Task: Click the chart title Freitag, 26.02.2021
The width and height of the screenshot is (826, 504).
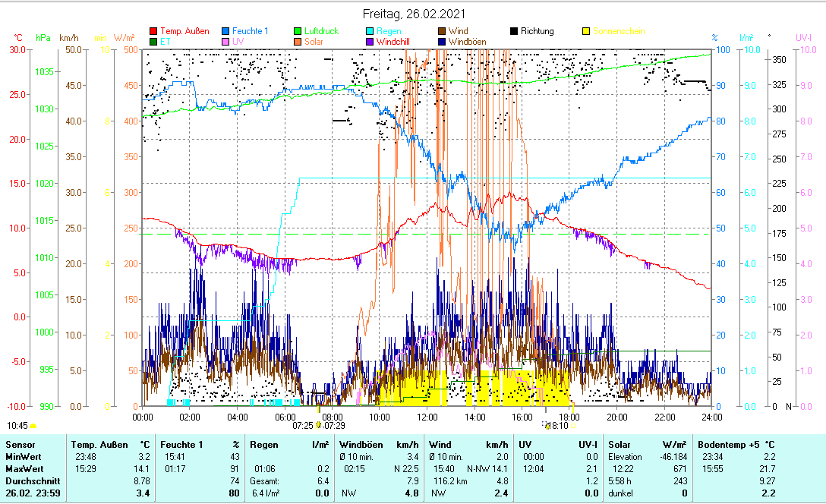Action: (x=415, y=14)
